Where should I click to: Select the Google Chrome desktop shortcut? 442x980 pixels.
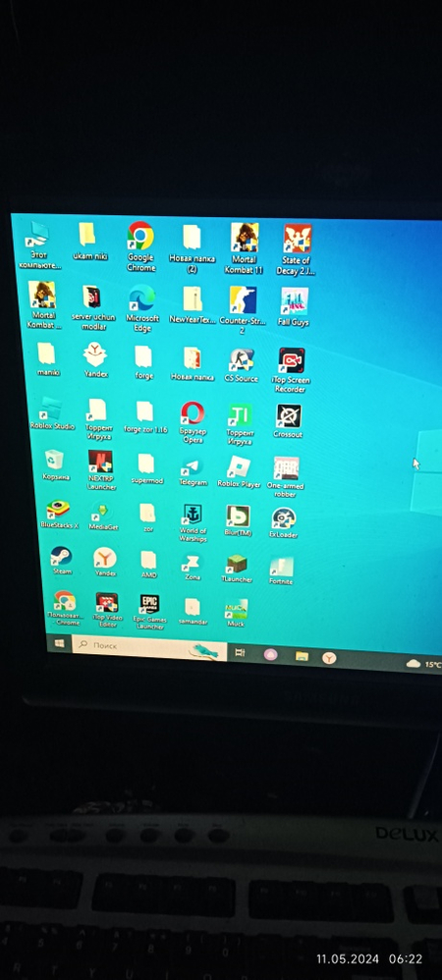[x=140, y=245]
